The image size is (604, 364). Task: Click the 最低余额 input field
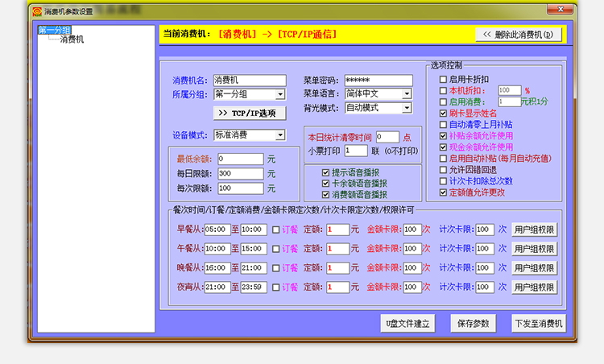point(239,159)
